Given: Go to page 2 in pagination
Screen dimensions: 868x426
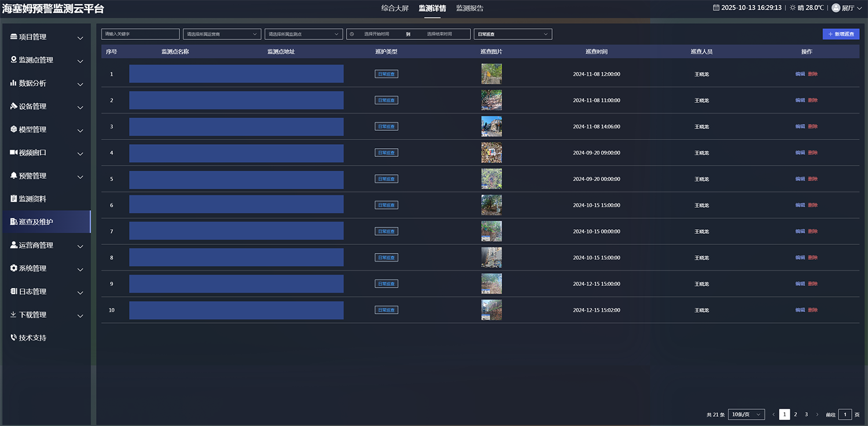Looking at the screenshot, I should [x=795, y=414].
